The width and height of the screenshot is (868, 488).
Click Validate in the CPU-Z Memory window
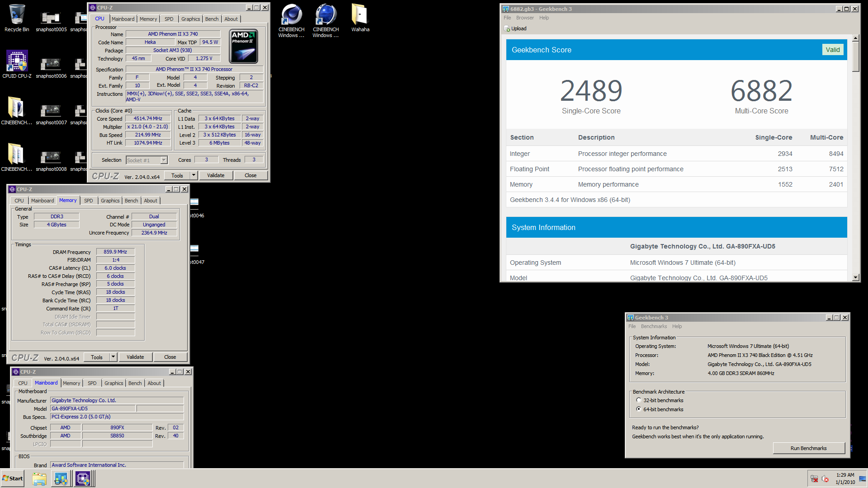(135, 357)
